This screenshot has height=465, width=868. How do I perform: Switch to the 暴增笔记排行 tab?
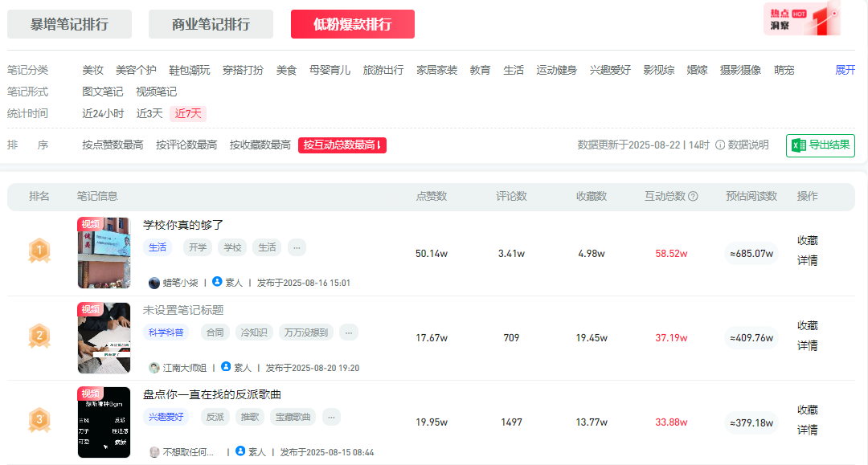[x=69, y=24]
